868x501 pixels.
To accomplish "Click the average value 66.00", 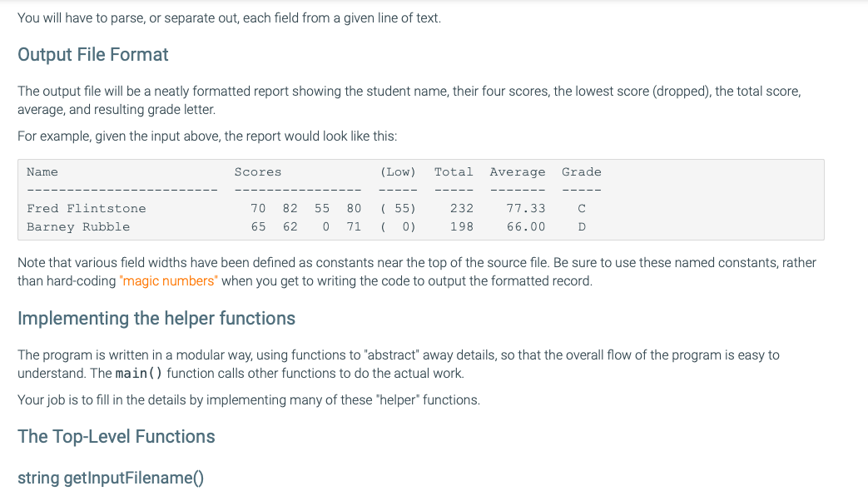I will click(526, 226).
